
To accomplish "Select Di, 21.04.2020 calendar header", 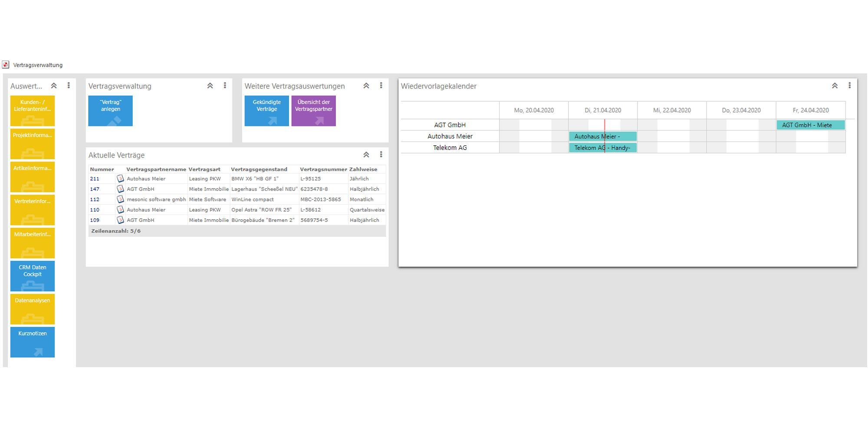I will click(x=603, y=110).
